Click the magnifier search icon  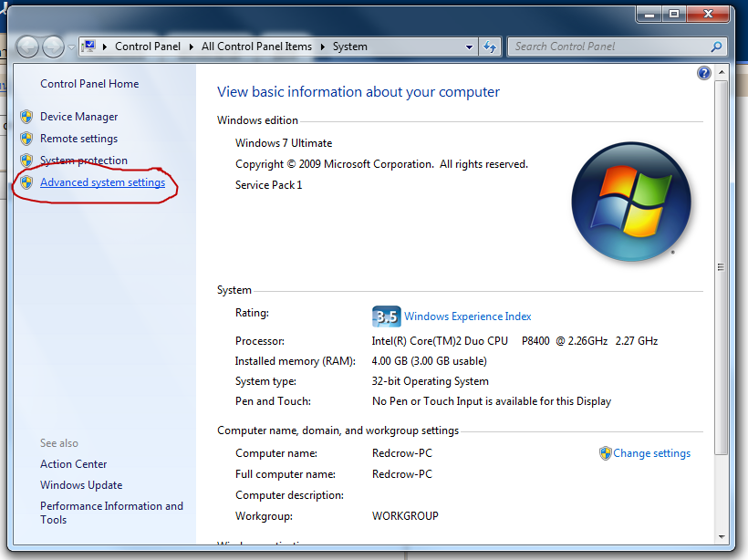716,47
